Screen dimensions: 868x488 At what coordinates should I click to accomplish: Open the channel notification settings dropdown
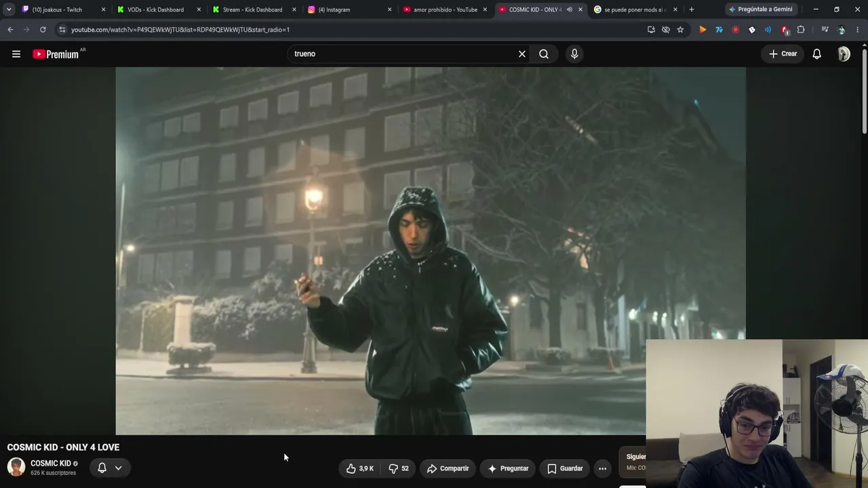(x=109, y=468)
